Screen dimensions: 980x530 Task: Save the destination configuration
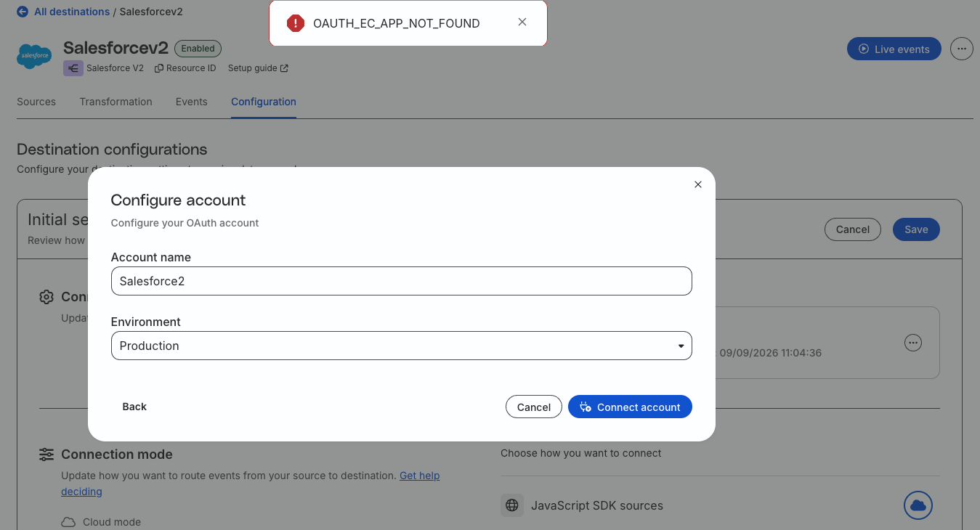point(916,229)
